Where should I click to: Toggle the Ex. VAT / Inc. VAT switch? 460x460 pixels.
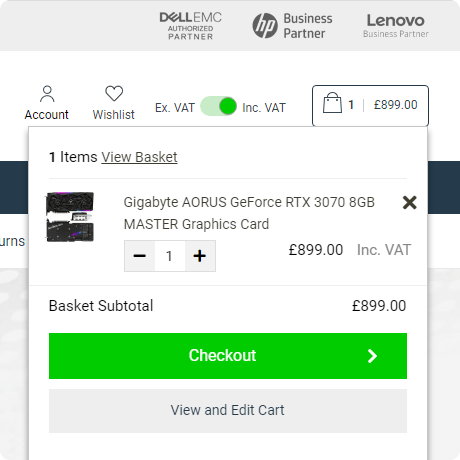pyautogui.click(x=219, y=106)
